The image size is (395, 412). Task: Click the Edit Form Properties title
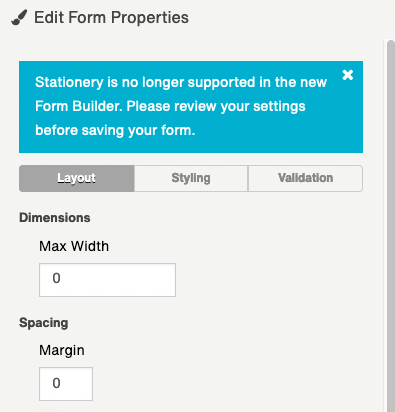[x=111, y=17]
